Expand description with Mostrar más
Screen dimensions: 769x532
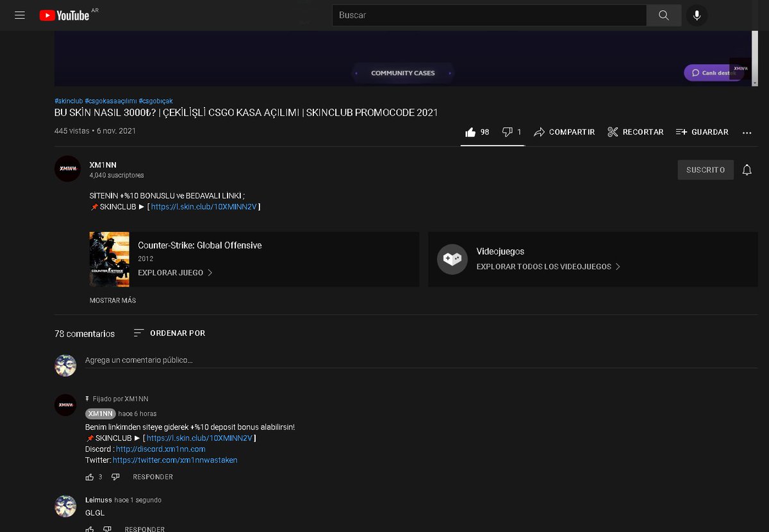click(x=113, y=301)
